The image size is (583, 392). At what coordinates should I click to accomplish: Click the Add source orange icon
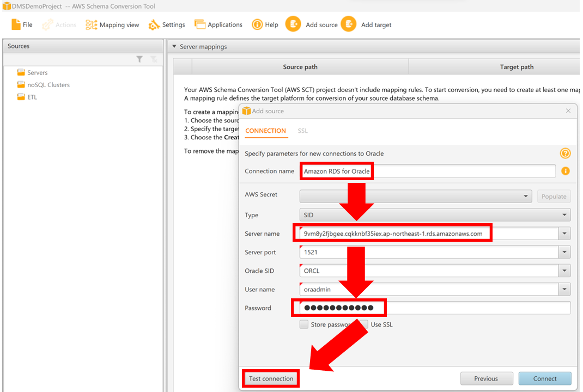(x=293, y=24)
